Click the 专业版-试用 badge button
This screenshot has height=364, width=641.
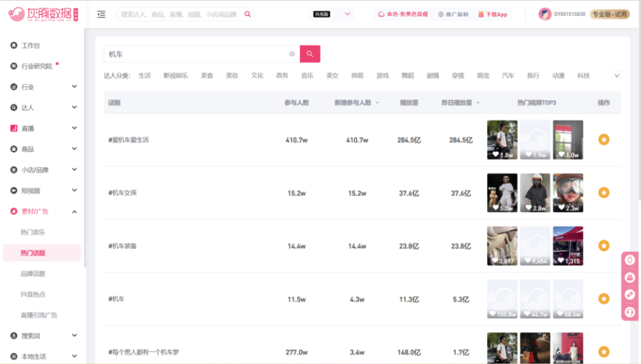610,14
